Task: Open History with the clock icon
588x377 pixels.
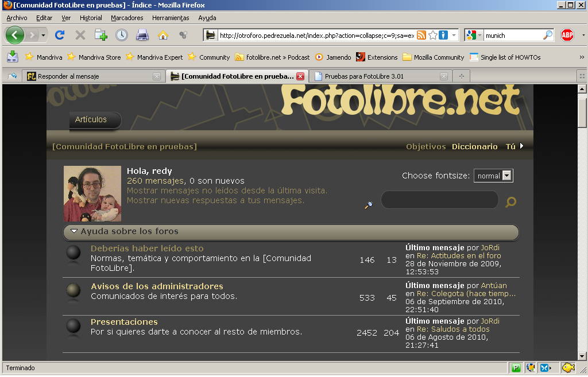Action: point(122,35)
